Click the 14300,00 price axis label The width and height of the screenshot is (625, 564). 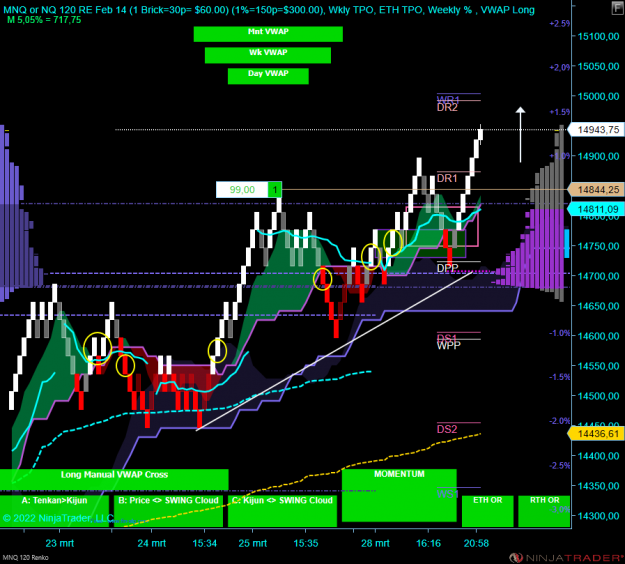(598, 516)
